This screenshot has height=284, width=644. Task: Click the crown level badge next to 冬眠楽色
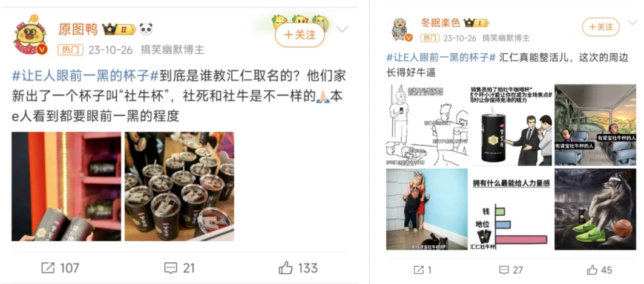tap(476, 23)
